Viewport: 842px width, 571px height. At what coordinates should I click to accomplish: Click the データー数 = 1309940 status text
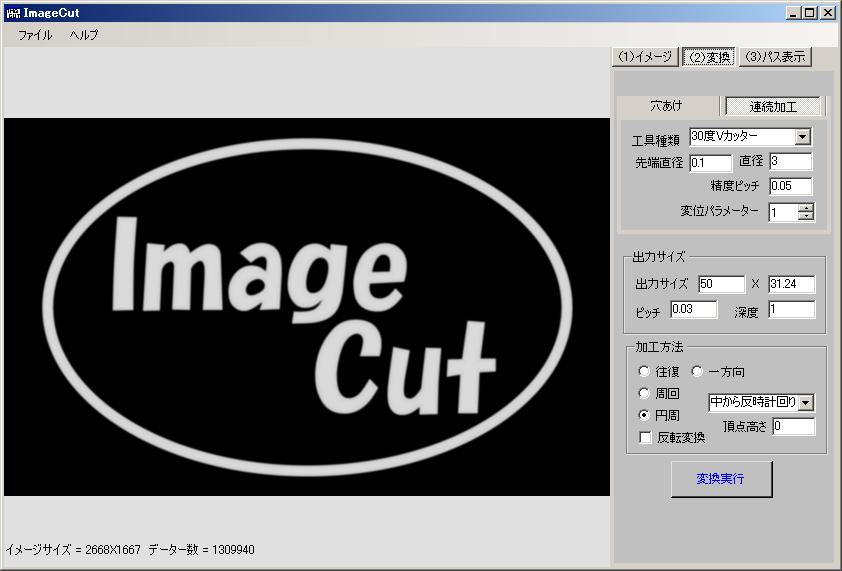[201, 550]
